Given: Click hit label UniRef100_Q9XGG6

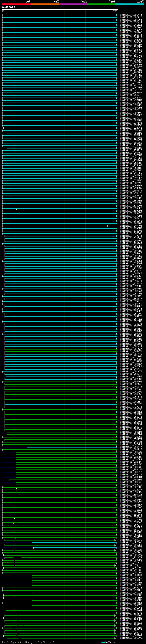Looking at the screenshot, I should click(x=131, y=20).
